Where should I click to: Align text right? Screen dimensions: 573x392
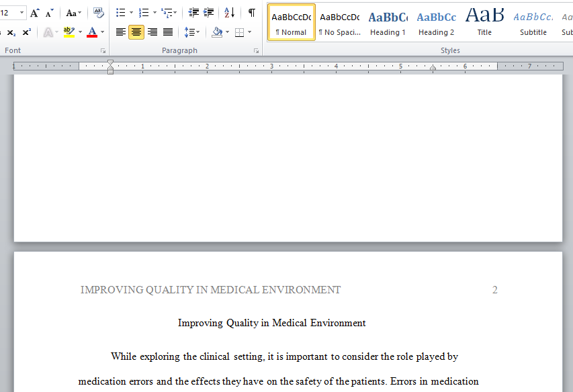pos(152,32)
